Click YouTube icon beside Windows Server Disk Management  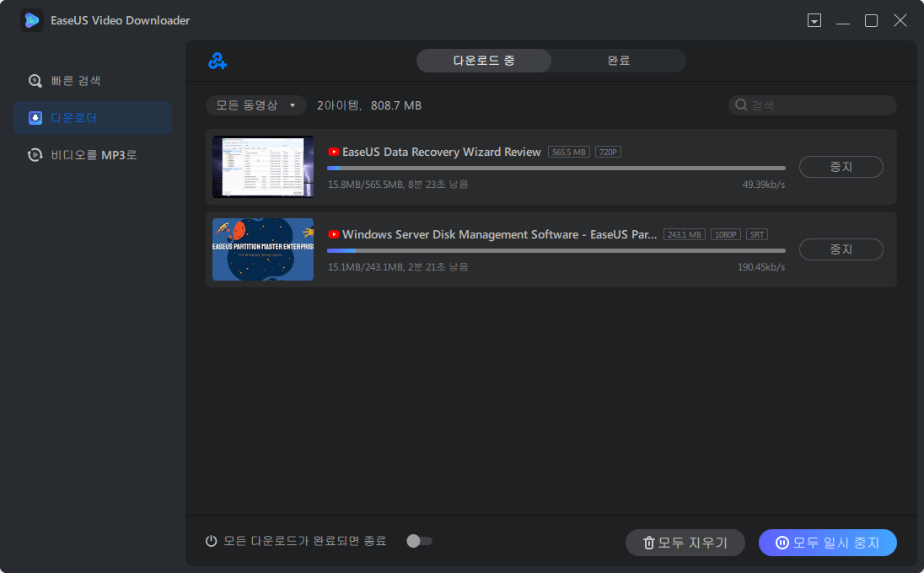(334, 235)
